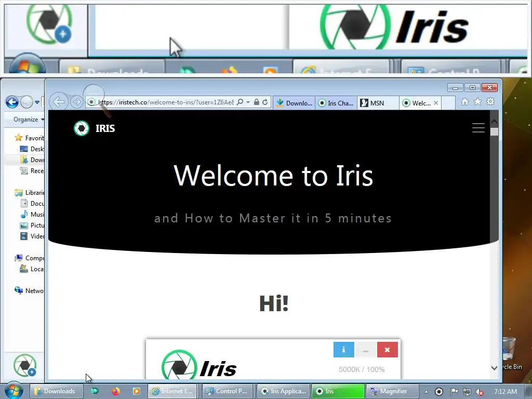Screen dimensions: 532x399
Task: Click the 5000K / 100% value in Iris popup
Action: (x=362, y=369)
